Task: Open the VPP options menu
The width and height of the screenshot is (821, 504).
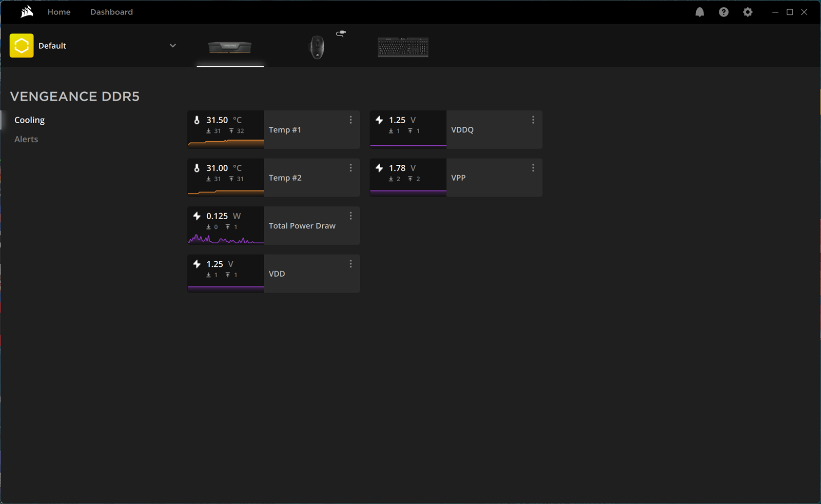Action: pos(533,168)
